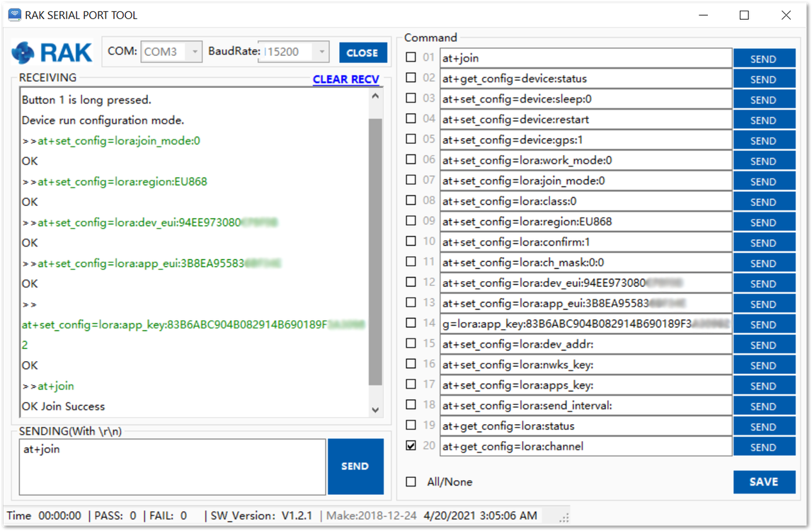Click the lora:dev_addr command field
812x531 pixels.
click(585, 344)
